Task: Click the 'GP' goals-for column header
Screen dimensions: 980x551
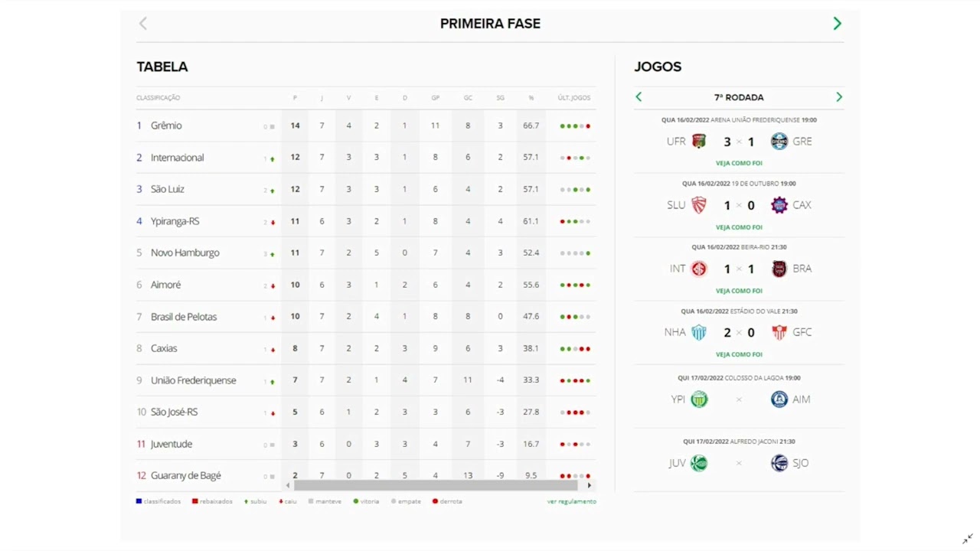Action: click(435, 98)
